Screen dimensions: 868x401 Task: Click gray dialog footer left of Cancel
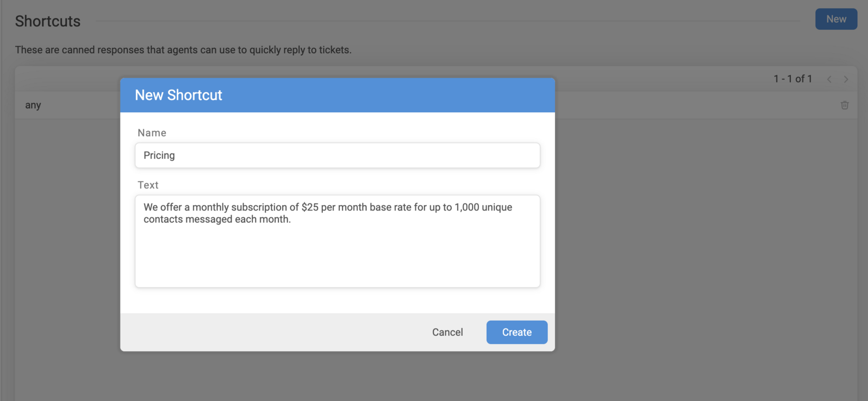coord(271,332)
